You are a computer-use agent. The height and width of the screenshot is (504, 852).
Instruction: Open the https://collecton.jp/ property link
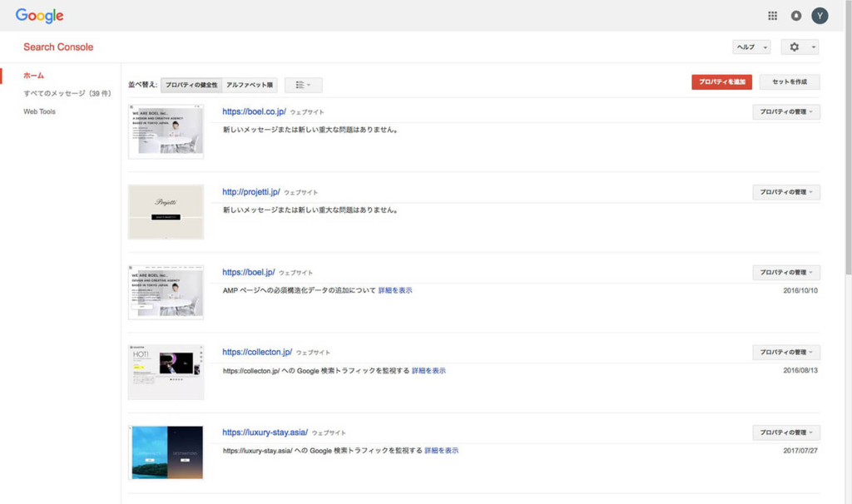pyautogui.click(x=257, y=352)
